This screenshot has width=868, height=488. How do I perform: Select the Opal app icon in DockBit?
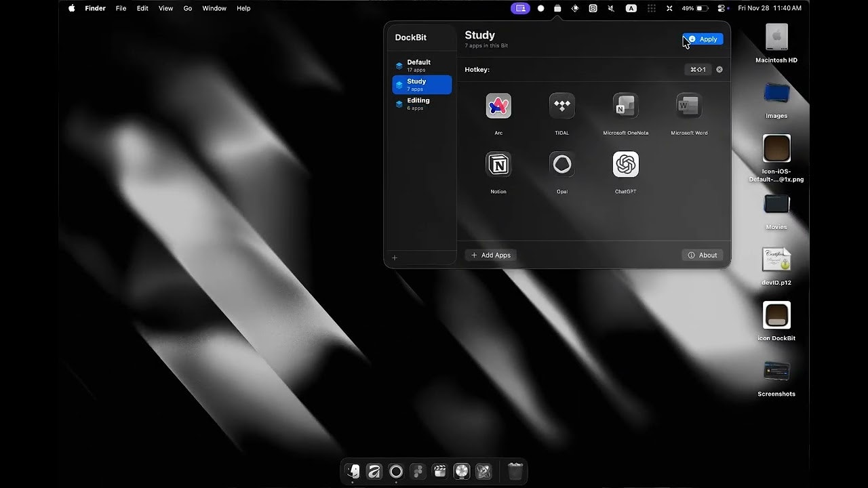click(x=561, y=165)
